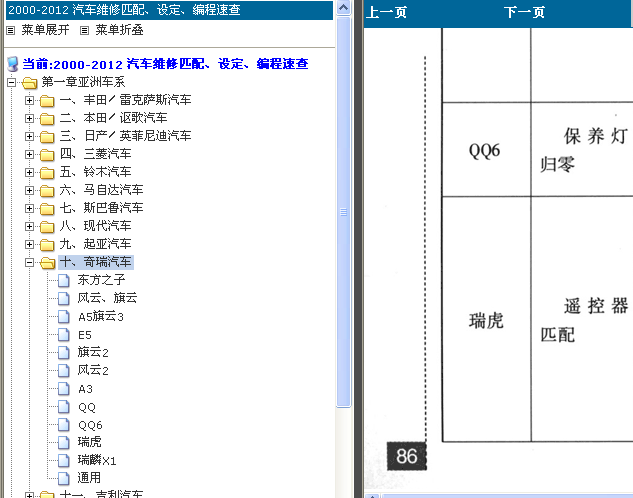
Task: Click the folder icon of 马自达汽车
Action: click(x=47, y=190)
